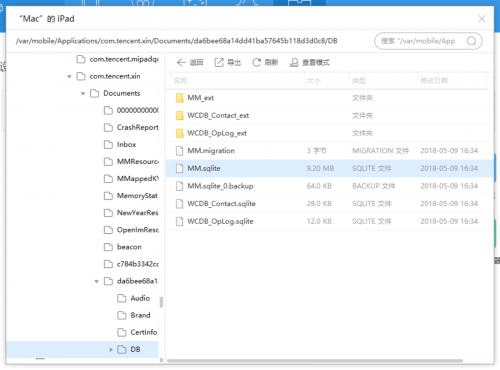Sort by the 名称 name column header
Screen dimensions: 500x370
pyautogui.click(x=181, y=80)
